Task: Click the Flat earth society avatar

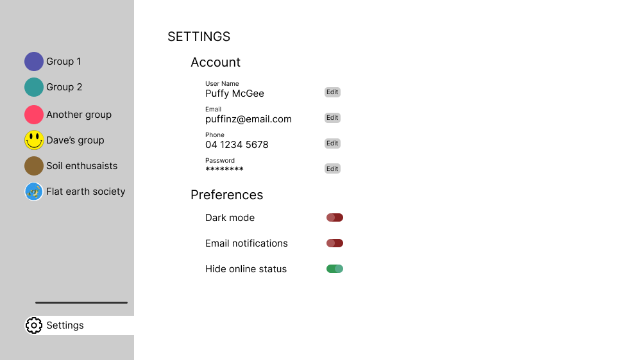Action: click(34, 192)
